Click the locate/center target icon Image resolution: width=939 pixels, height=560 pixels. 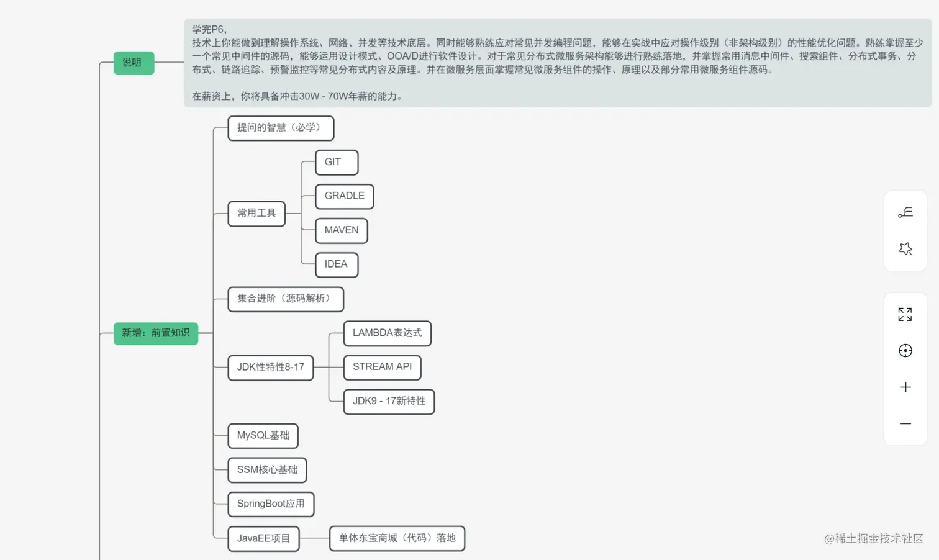pos(905,350)
